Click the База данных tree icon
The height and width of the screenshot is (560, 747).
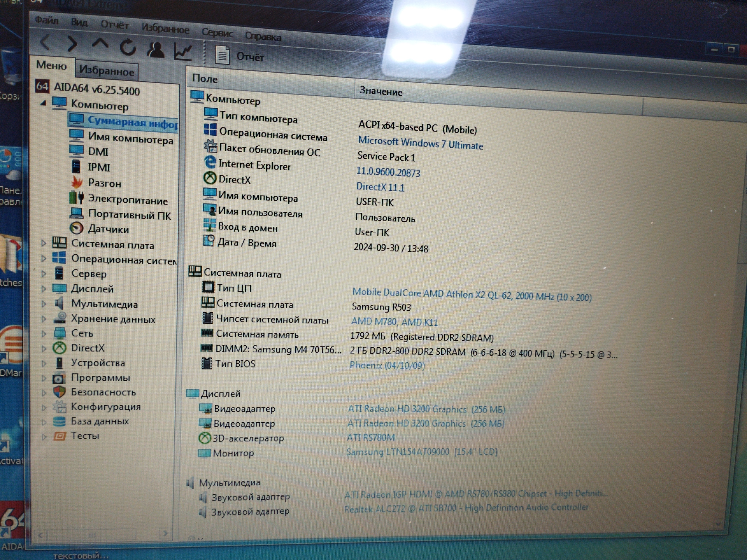[x=60, y=421]
